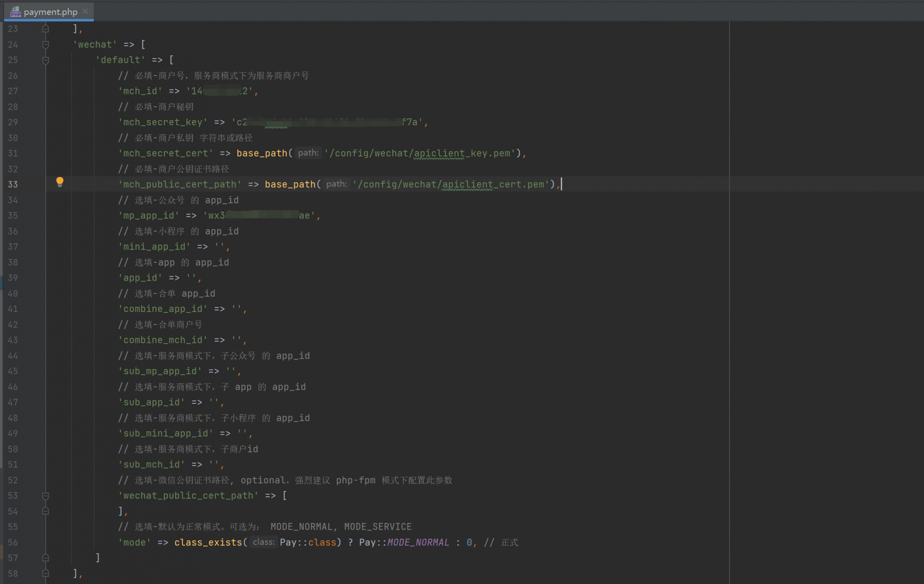Click the comment mentioning MODE_NORMAL, MODE_SERVICE
This screenshot has height=584, width=924.
(x=265, y=527)
